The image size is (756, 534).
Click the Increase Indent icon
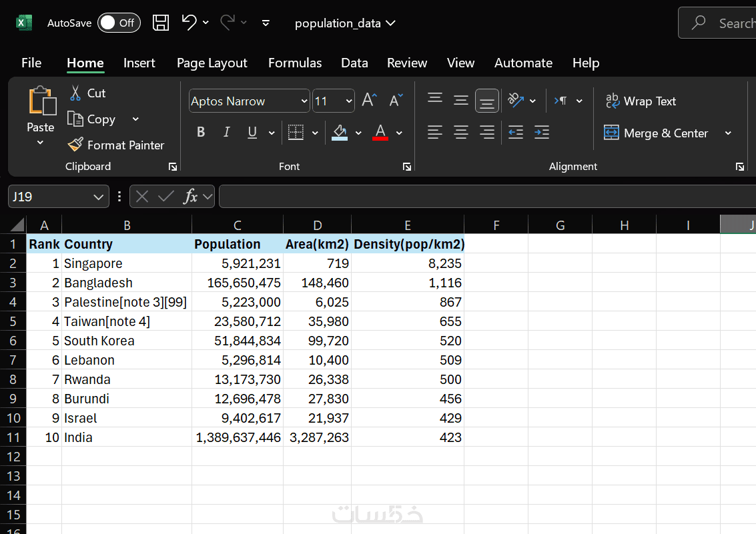[542, 133]
